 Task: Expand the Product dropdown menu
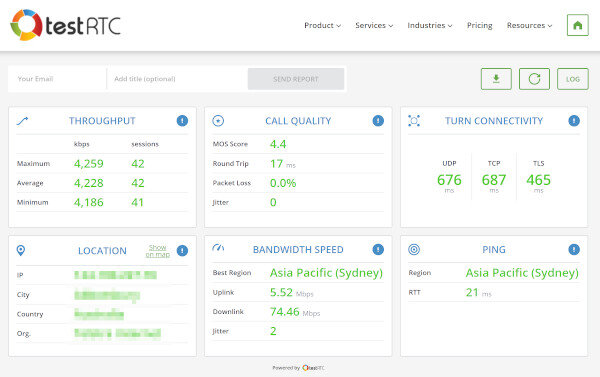[x=322, y=26]
